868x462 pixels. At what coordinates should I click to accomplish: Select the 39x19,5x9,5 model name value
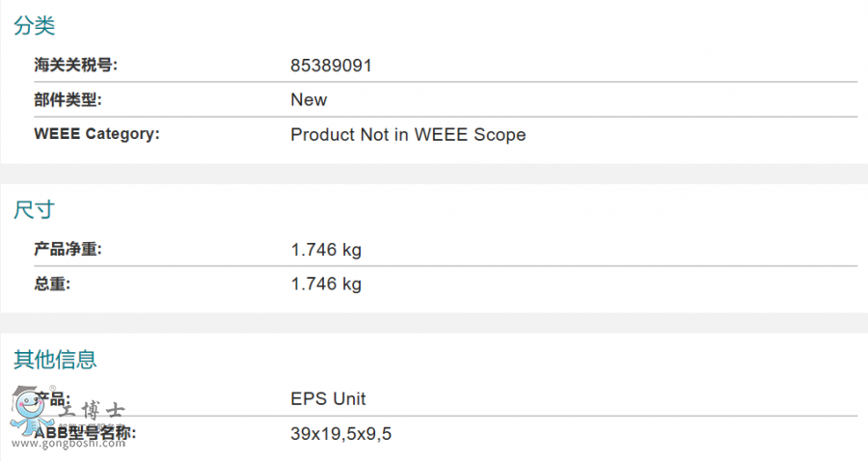coord(340,433)
